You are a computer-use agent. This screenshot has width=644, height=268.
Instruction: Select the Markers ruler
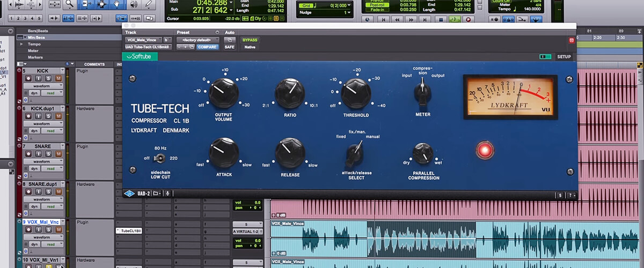[x=35, y=57]
